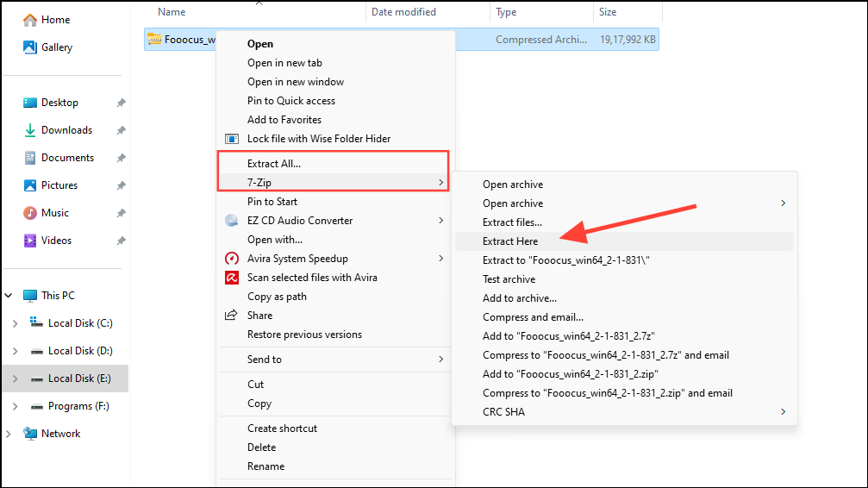Select the Videos folder icon
Screen dimensions: 868x488
click(x=30, y=241)
